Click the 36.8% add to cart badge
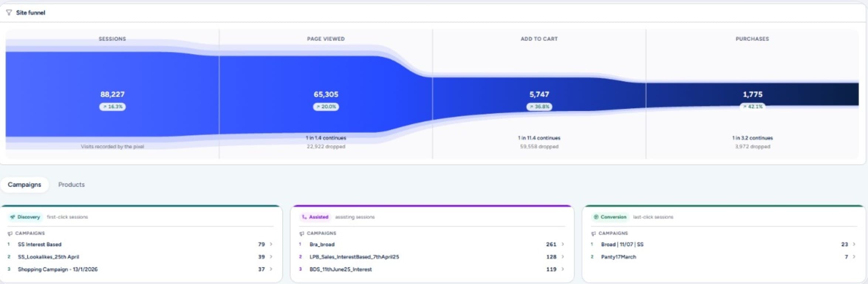This screenshot has height=284, width=868. 539,107
